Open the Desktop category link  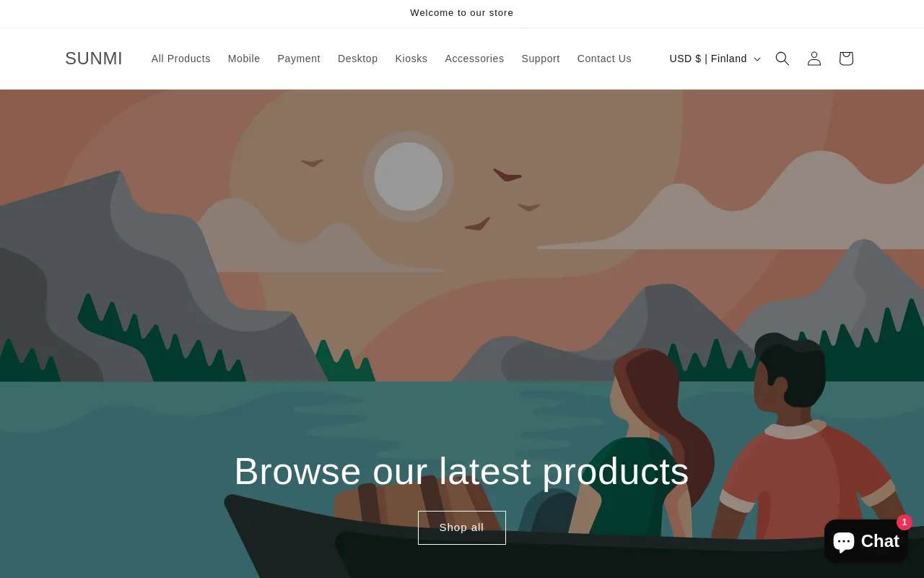[358, 59]
